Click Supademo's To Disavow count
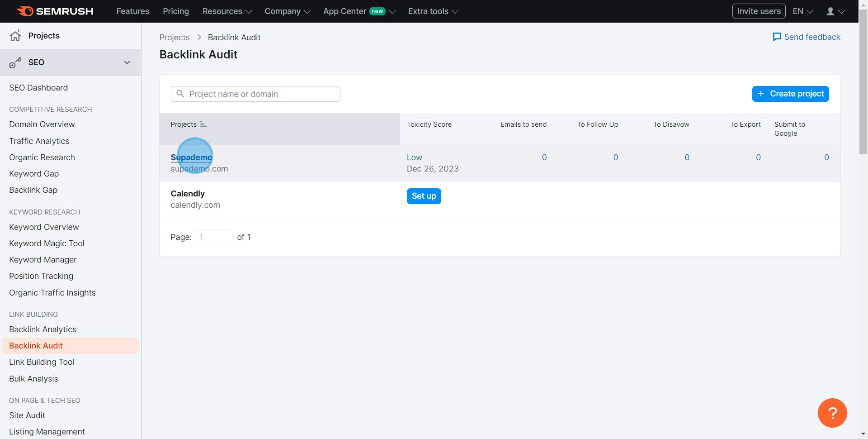 click(x=687, y=157)
